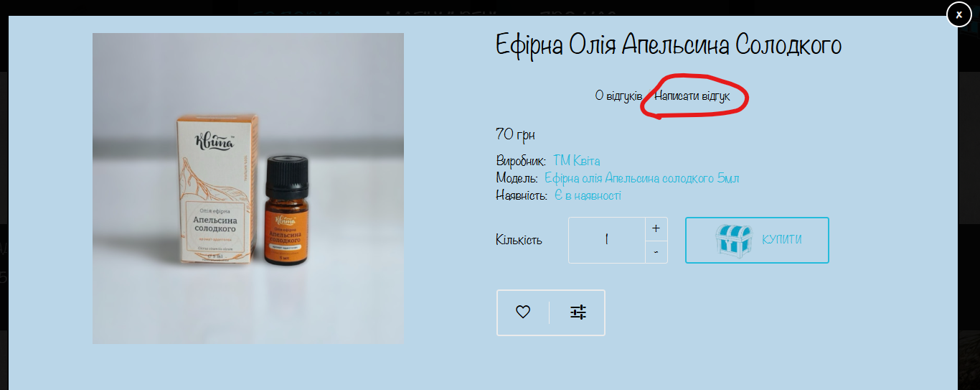The image size is (980, 390).
Task: Click the Наявність label
Action: (x=522, y=195)
